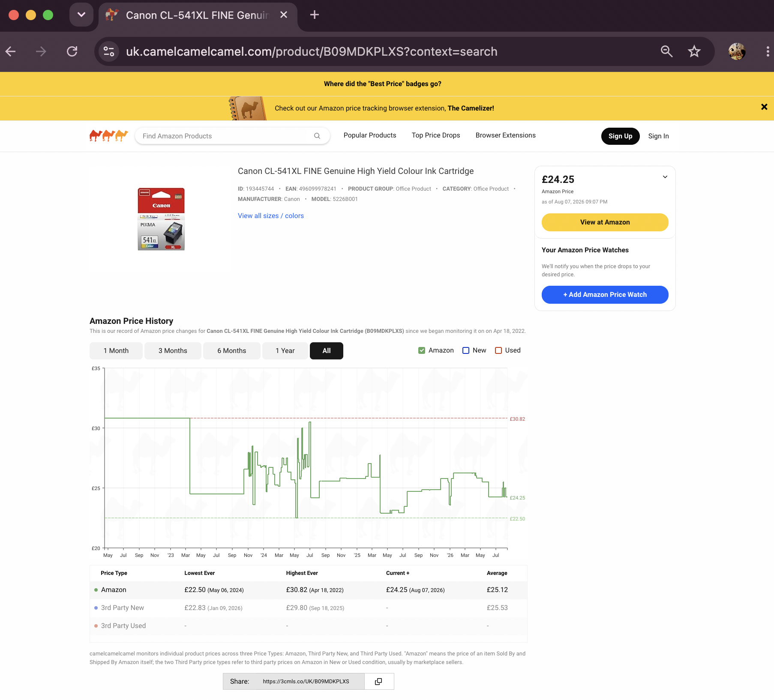Click the Lowest Ever column header
The width and height of the screenshot is (774, 700).
point(200,573)
